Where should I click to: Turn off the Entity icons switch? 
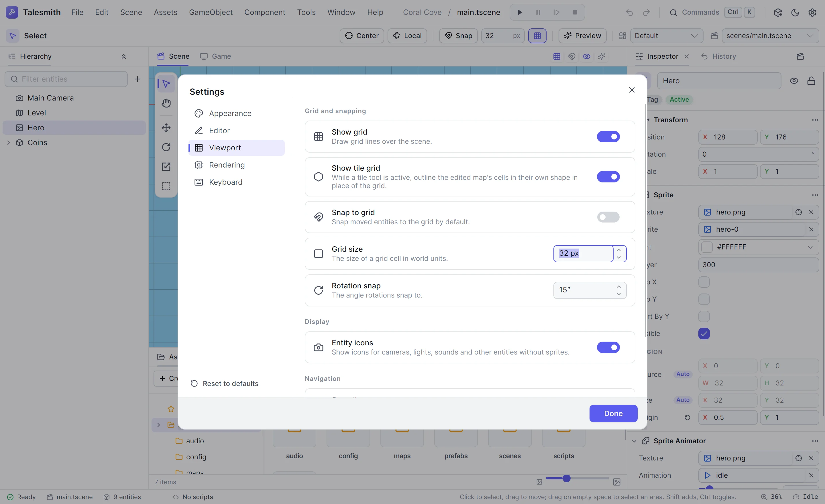pos(608,347)
